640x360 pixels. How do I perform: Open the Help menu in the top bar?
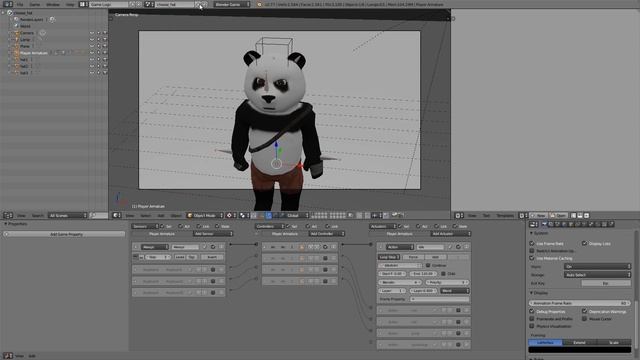(70, 4)
